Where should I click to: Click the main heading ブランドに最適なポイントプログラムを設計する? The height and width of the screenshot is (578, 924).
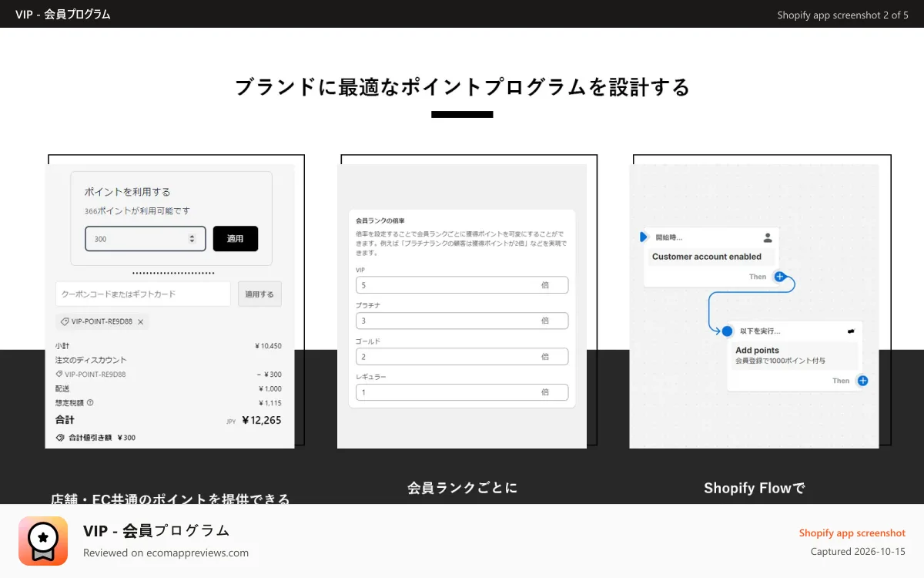pos(462,87)
